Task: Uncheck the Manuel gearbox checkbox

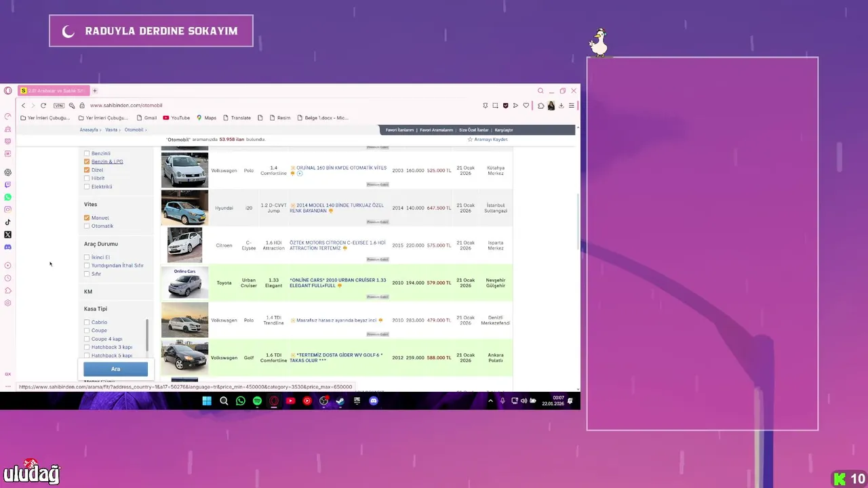Action: [x=87, y=218]
